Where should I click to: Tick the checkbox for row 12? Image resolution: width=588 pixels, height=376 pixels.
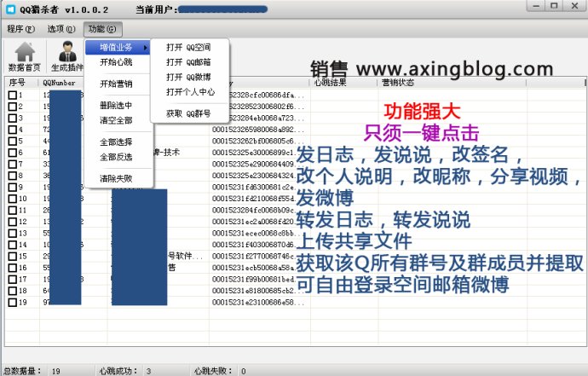13,222
